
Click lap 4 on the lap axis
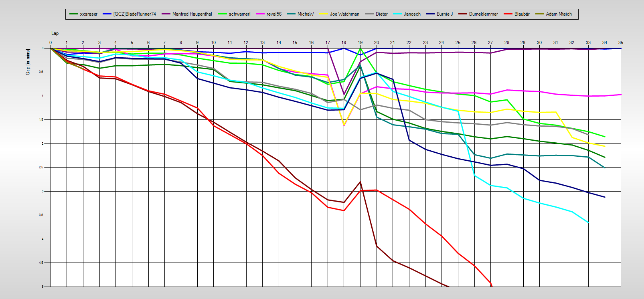[x=115, y=42]
